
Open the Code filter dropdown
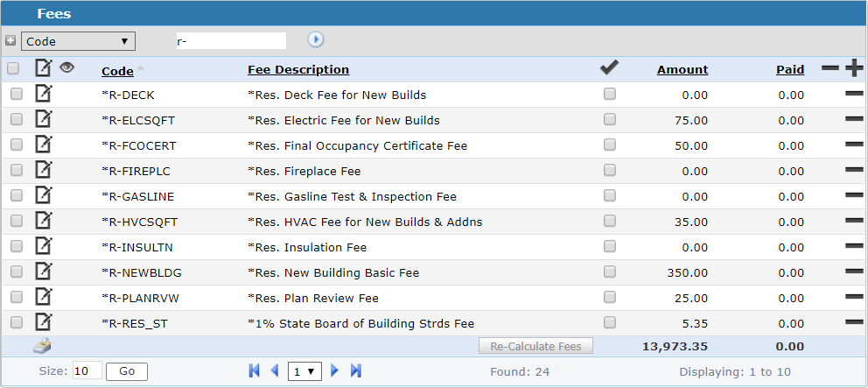[x=78, y=40]
